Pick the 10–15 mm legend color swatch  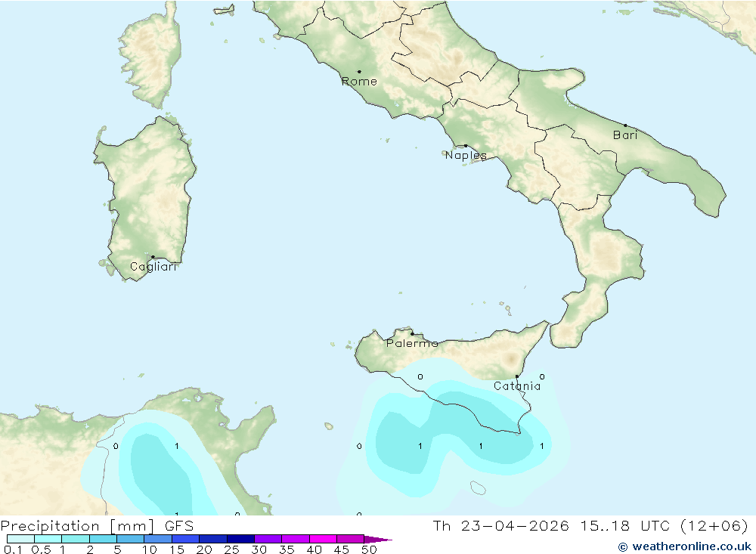pyautogui.click(x=158, y=539)
